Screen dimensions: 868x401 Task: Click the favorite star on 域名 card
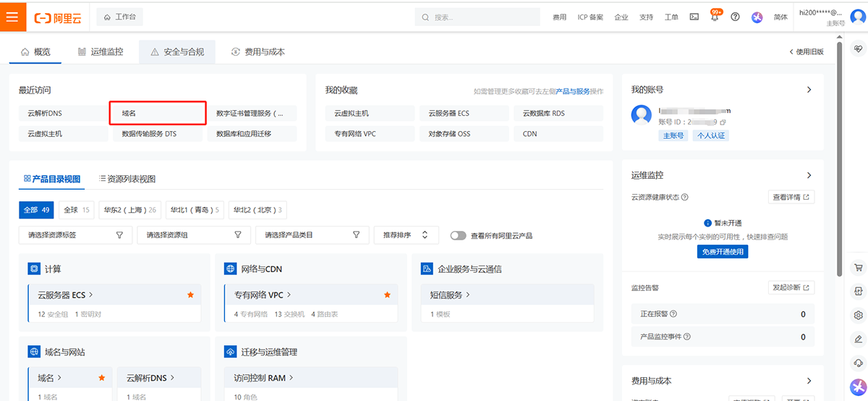[101, 378]
